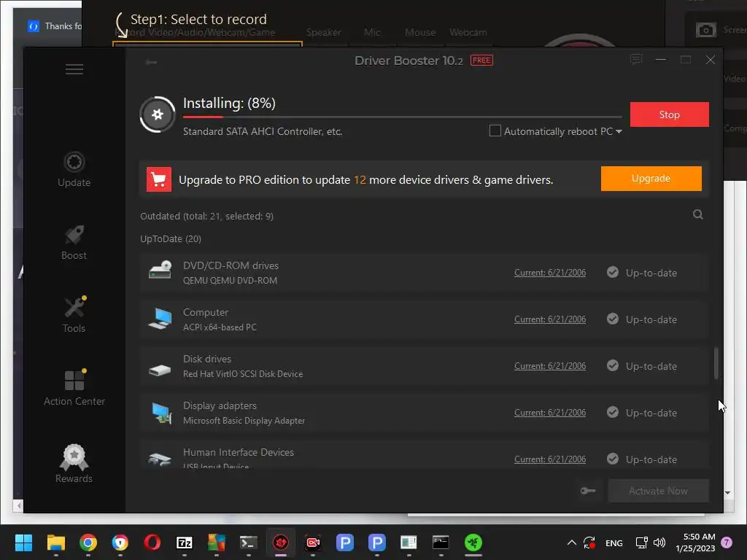Show hidden system tray icons chevron
The image size is (747, 560).
(572, 542)
